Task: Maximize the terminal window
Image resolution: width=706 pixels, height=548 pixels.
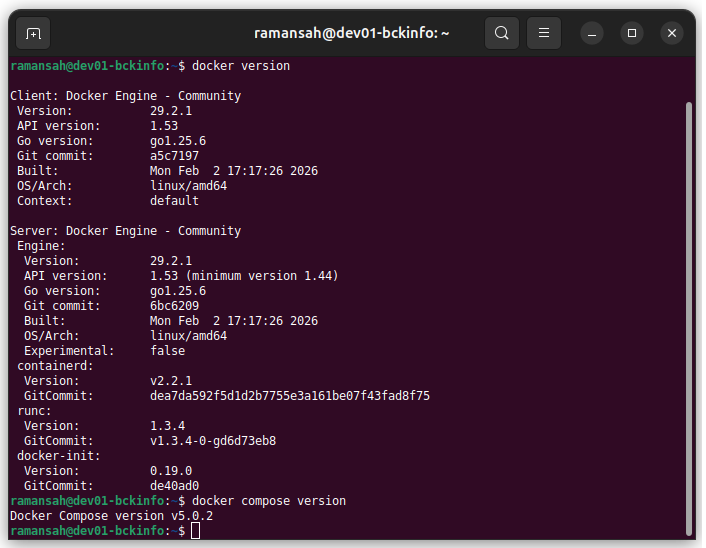Action: coord(632,33)
